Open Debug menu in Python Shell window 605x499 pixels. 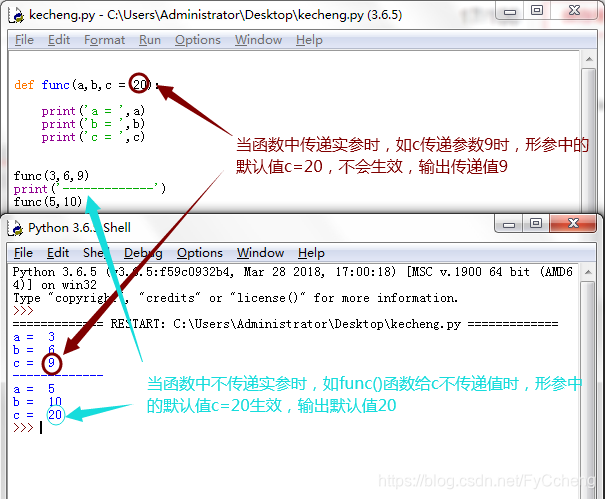tap(143, 253)
